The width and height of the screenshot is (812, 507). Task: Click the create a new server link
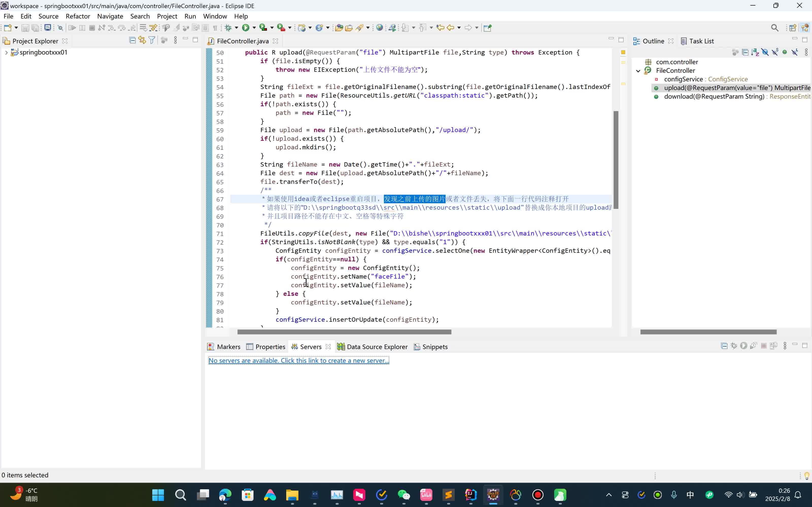299,360
